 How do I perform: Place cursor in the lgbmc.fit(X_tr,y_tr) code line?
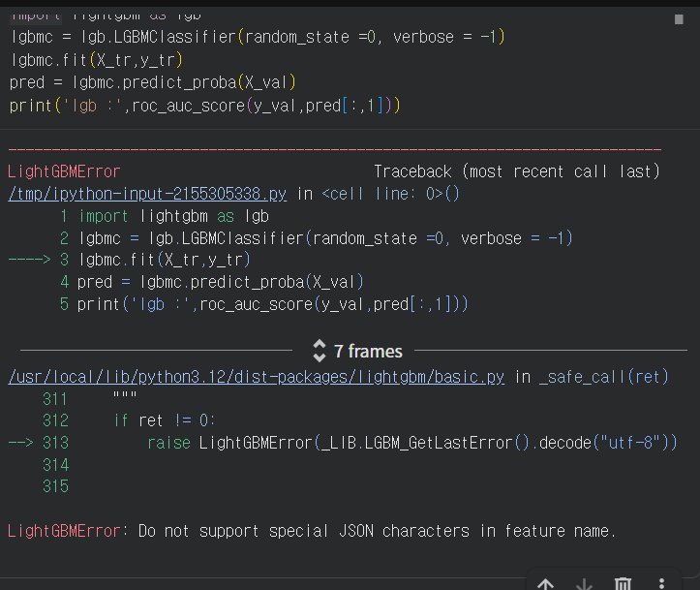click(97, 60)
